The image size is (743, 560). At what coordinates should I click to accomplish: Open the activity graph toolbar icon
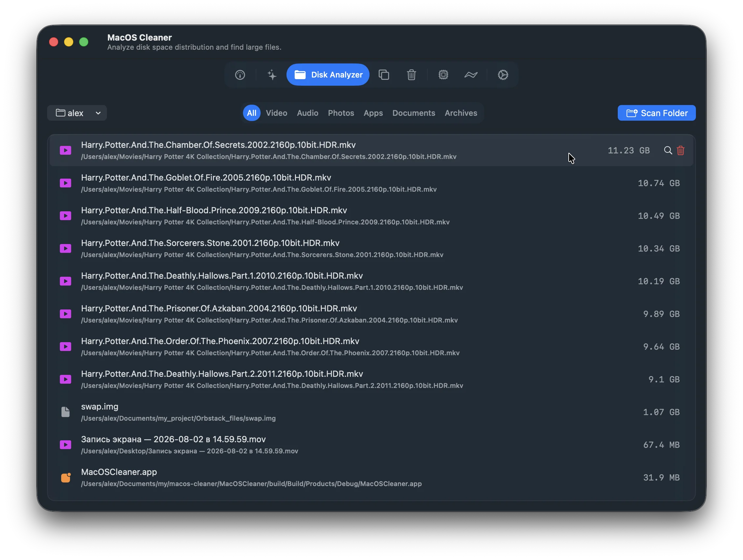click(x=471, y=75)
